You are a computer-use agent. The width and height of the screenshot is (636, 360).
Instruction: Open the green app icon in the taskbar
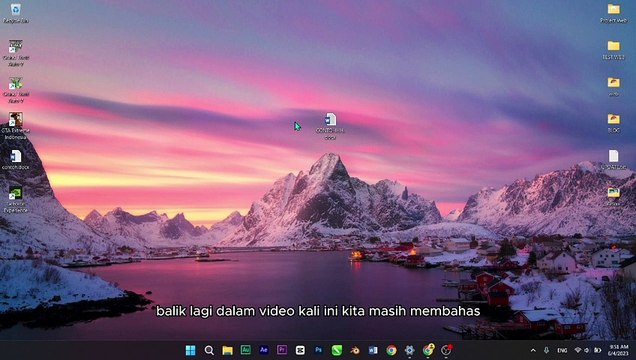pyautogui.click(x=337, y=350)
